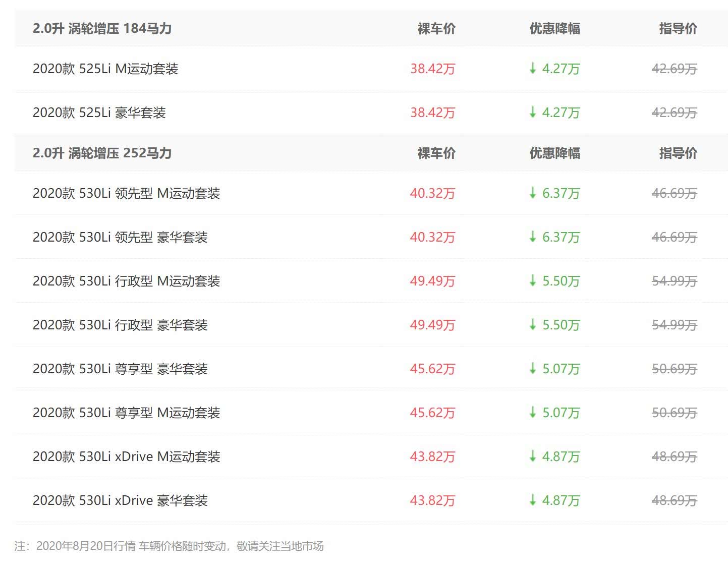Viewport: 728px width, 573px height.
Task: Select model name '2020款 525Li M运动套装'
Action: pos(105,69)
